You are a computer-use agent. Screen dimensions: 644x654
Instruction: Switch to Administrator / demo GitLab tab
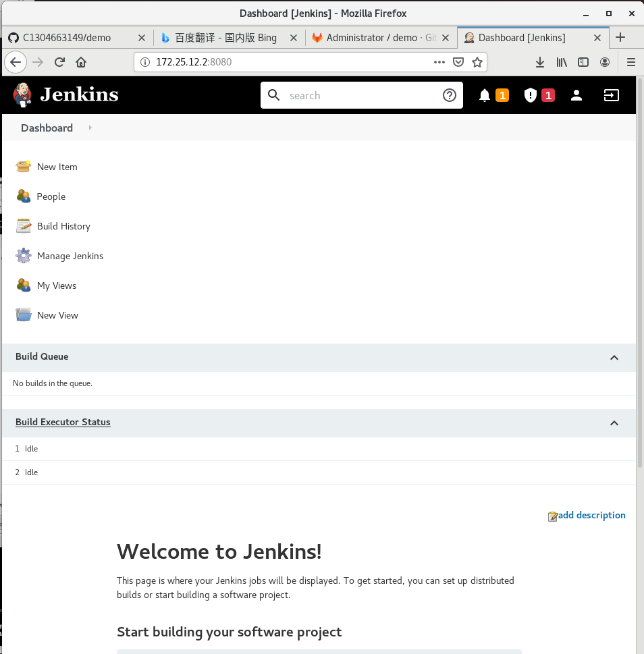coord(381,38)
